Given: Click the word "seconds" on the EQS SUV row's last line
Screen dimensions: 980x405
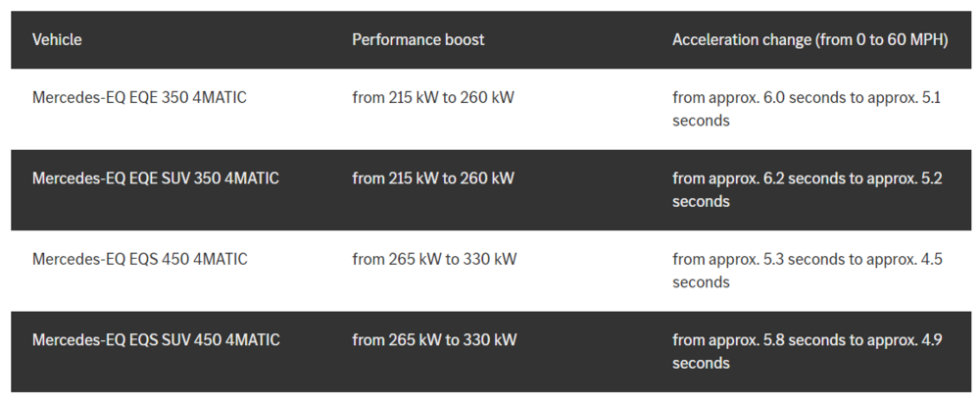Looking at the screenshot, I should click(701, 363).
